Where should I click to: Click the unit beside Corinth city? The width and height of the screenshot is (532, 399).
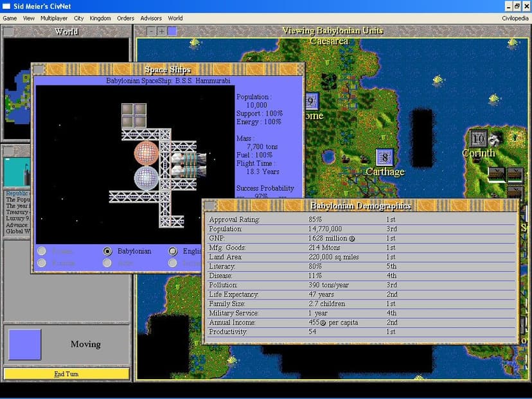[x=497, y=138]
